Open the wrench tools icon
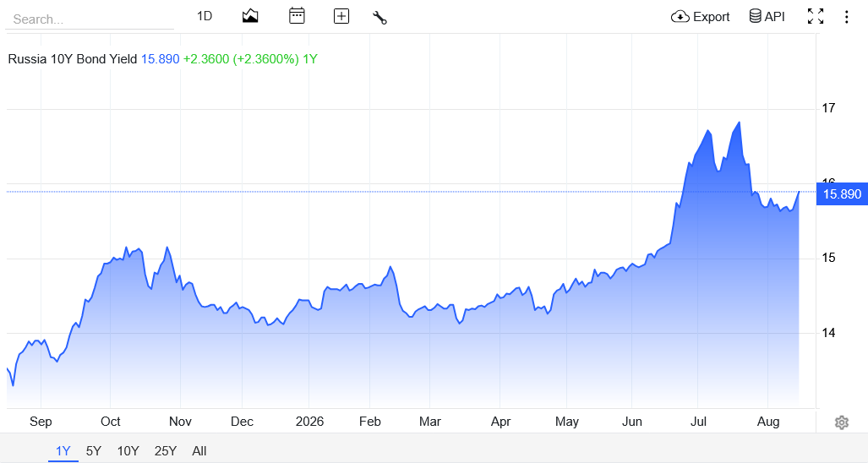This screenshot has width=868, height=463. tap(379, 17)
